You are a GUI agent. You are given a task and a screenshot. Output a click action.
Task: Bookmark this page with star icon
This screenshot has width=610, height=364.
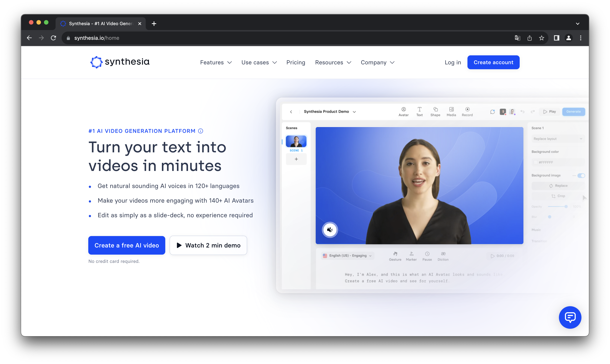pyautogui.click(x=541, y=38)
